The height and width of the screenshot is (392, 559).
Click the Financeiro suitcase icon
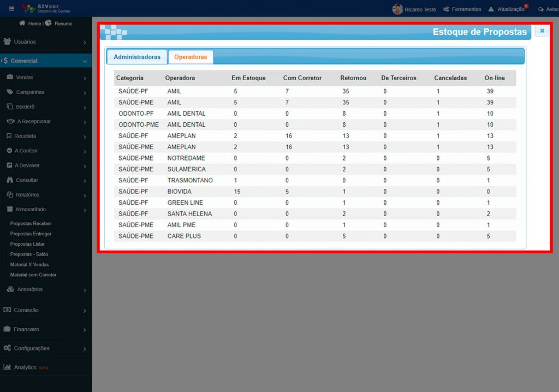click(x=7, y=329)
